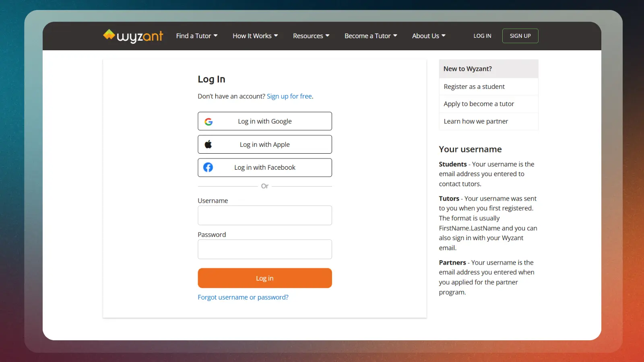Click the Facebook logo icon

coord(208,167)
